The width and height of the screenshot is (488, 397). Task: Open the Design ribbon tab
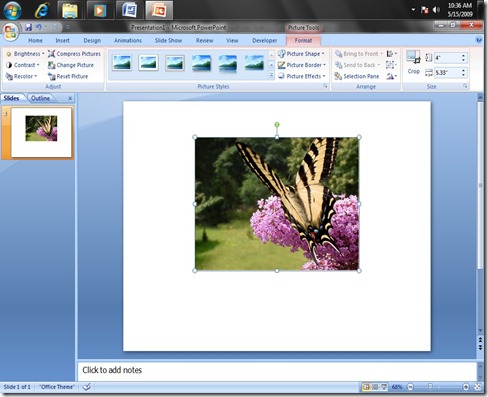click(92, 40)
